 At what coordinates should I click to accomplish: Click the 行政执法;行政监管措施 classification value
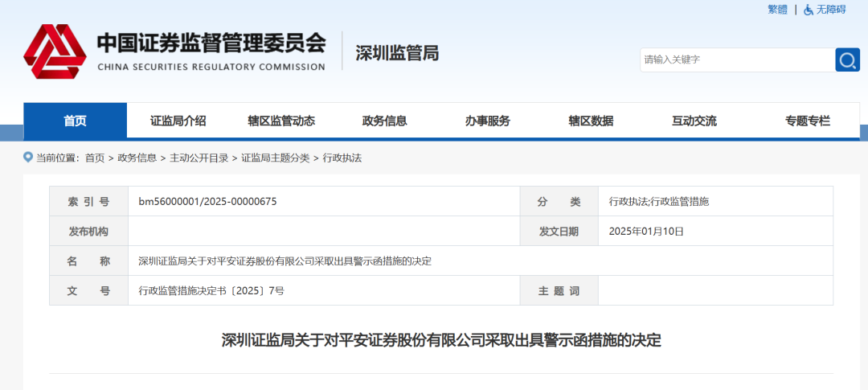659,202
